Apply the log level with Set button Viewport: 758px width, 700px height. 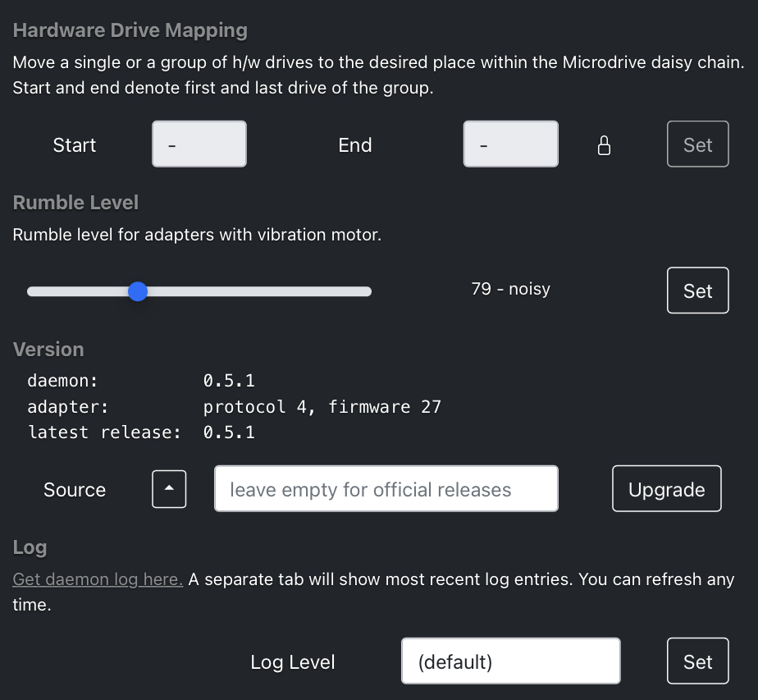click(697, 661)
